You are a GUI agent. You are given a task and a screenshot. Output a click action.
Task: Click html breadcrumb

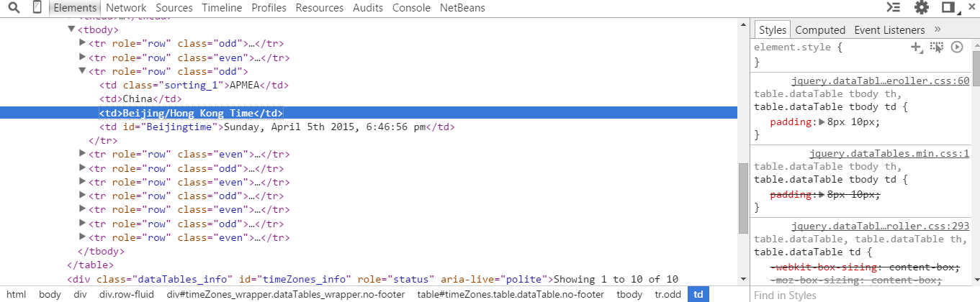pos(16,294)
